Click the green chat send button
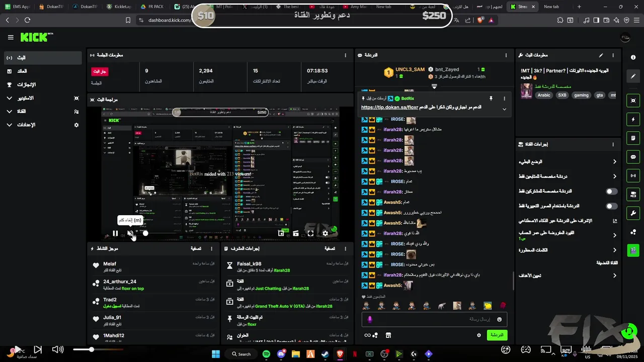The width and height of the screenshot is (644, 362). click(x=497, y=335)
